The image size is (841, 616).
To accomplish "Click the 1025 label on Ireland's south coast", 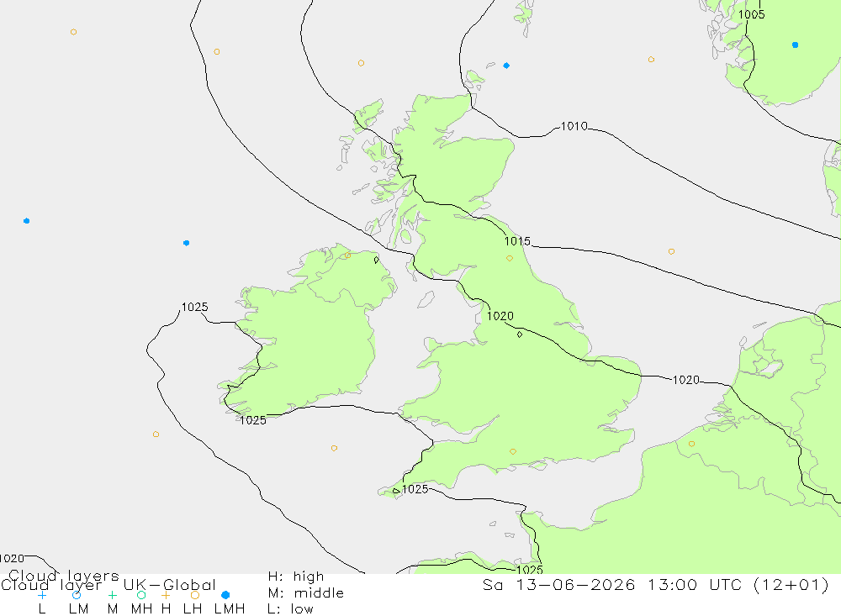I will (x=252, y=420).
